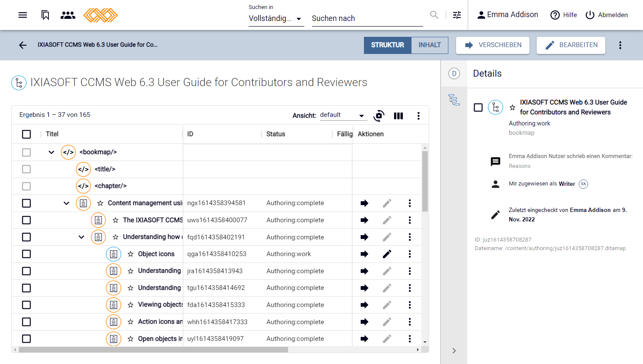Sort by the Status column header
The width and height of the screenshot is (643, 364).
point(276,134)
